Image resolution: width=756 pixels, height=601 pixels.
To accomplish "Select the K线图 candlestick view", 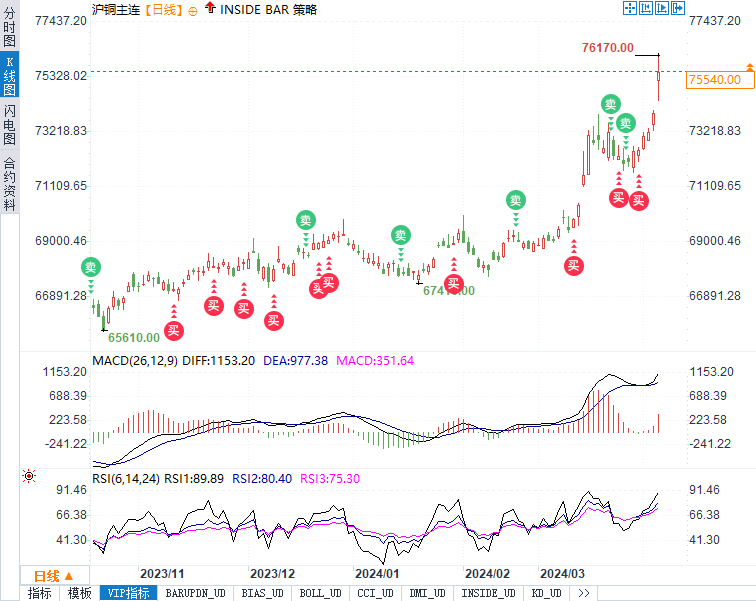I will click(9, 76).
